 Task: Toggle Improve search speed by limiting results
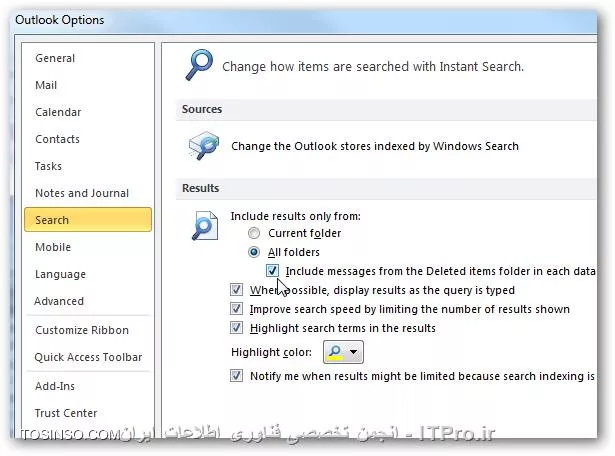(x=236, y=309)
